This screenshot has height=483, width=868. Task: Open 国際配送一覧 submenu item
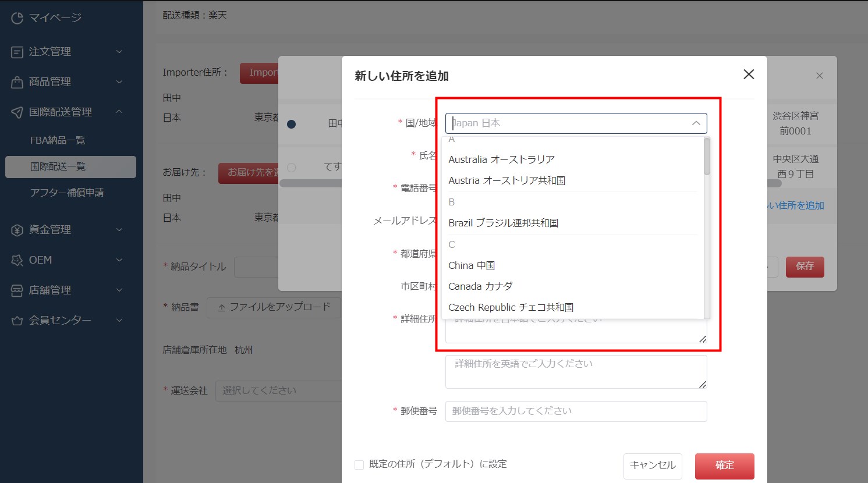tap(70, 166)
